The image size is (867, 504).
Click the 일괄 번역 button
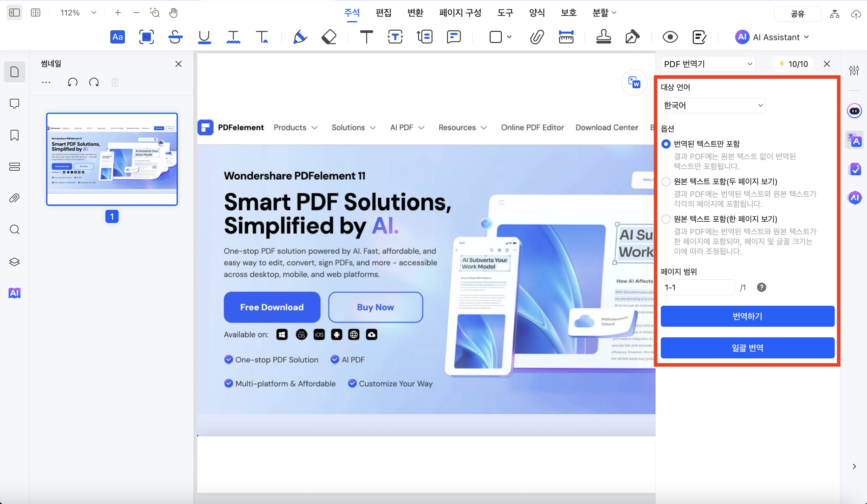747,348
